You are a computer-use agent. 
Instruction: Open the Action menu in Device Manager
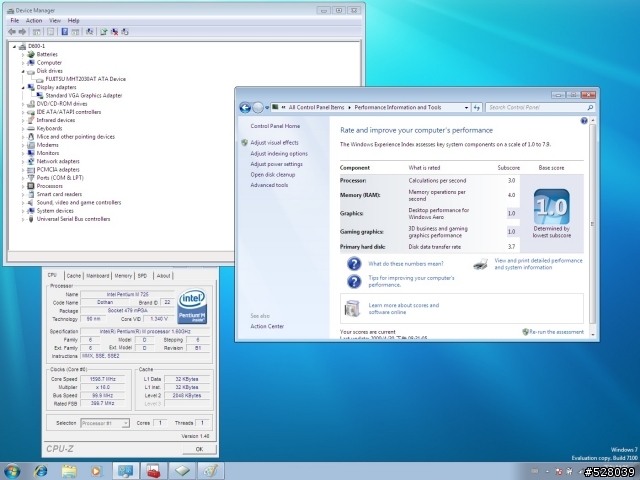[34, 20]
